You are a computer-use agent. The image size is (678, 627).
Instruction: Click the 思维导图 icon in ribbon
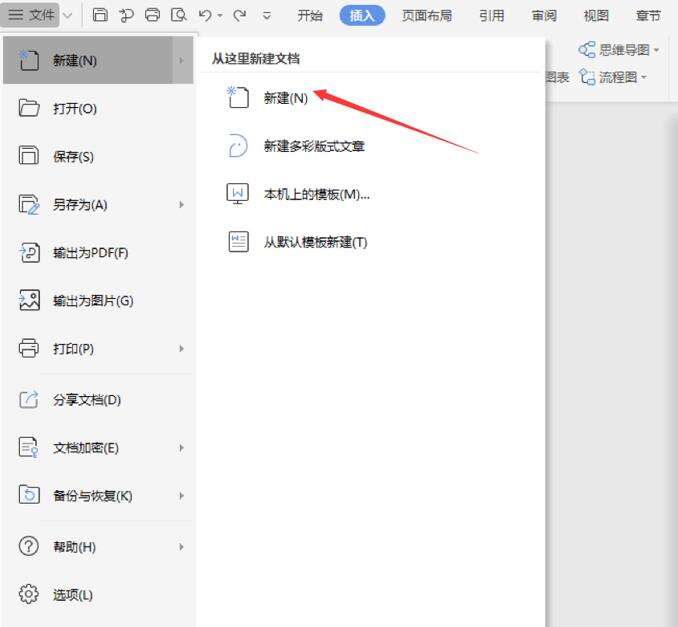[x=587, y=49]
